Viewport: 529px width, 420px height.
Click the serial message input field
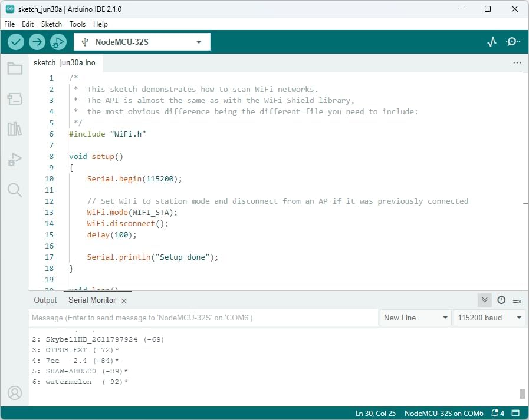click(203, 318)
